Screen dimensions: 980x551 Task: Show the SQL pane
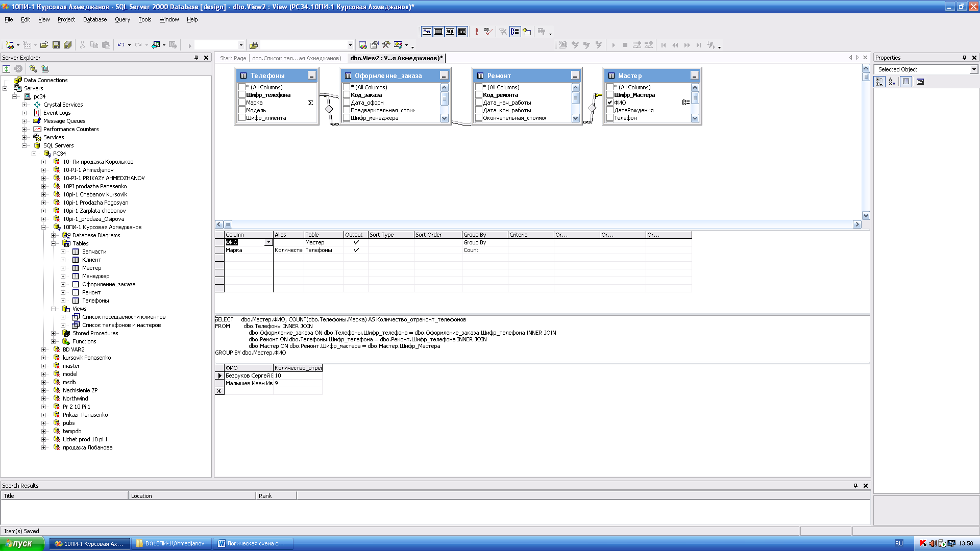tap(450, 32)
